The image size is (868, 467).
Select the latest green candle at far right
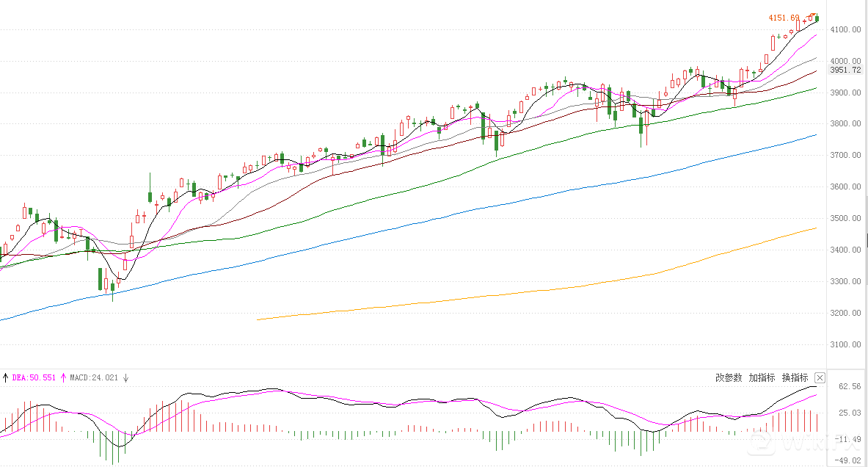[817, 19]
